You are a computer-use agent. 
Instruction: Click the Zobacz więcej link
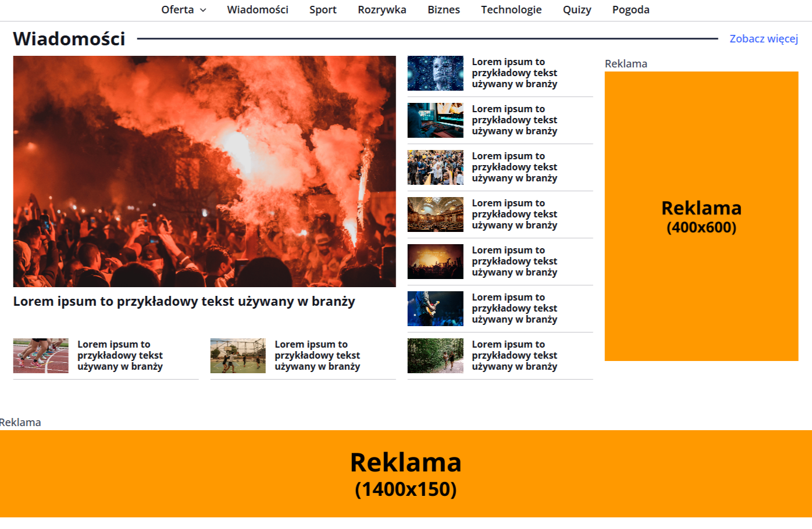(x=763, y=39)
